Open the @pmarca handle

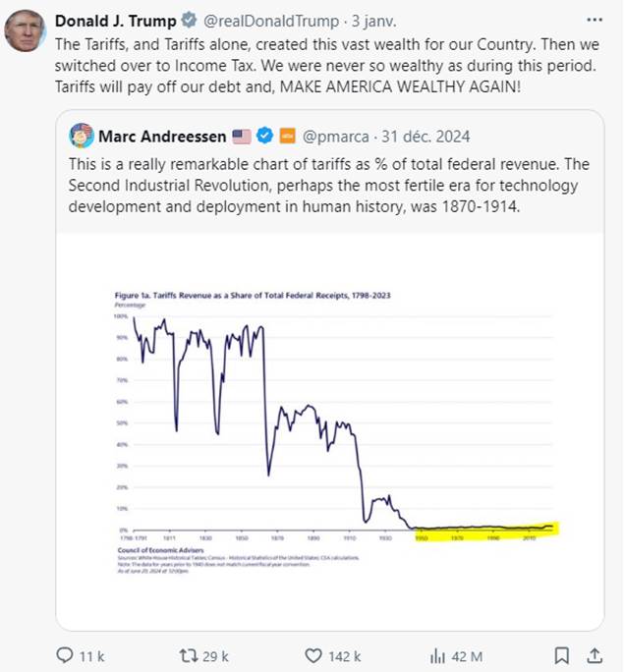335,137
